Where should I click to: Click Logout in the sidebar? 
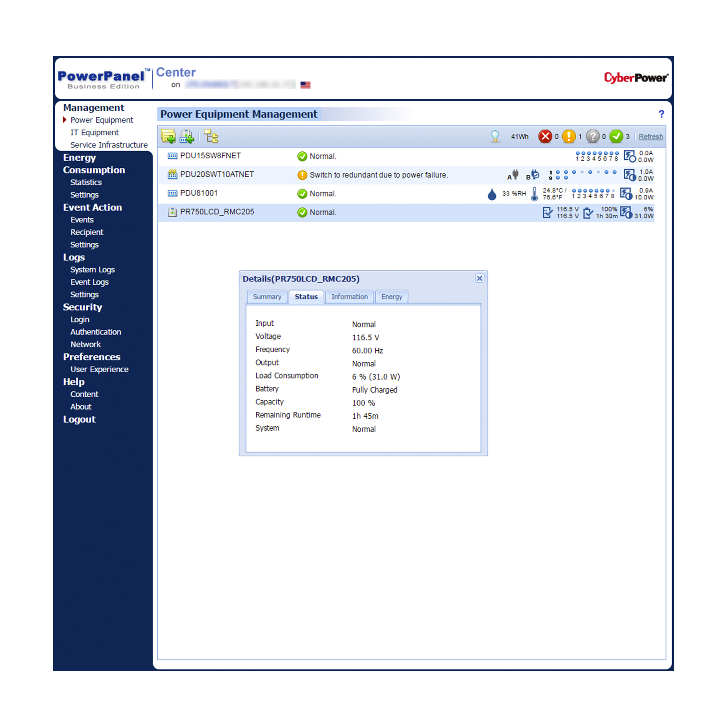coord(79,419)
